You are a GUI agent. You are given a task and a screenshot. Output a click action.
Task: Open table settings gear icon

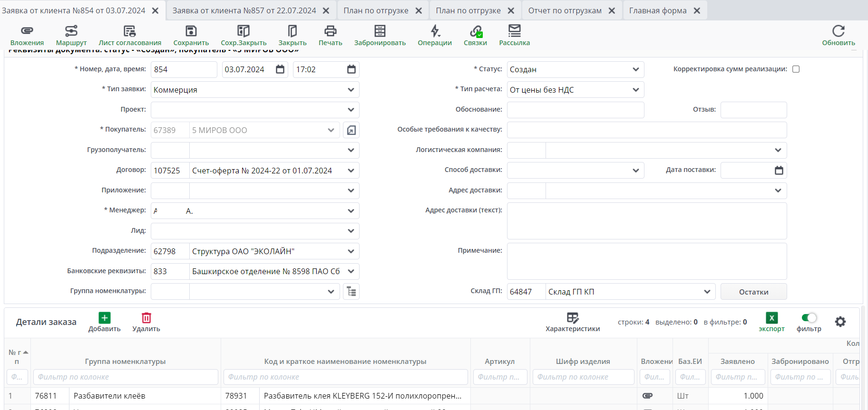[840, 322]
